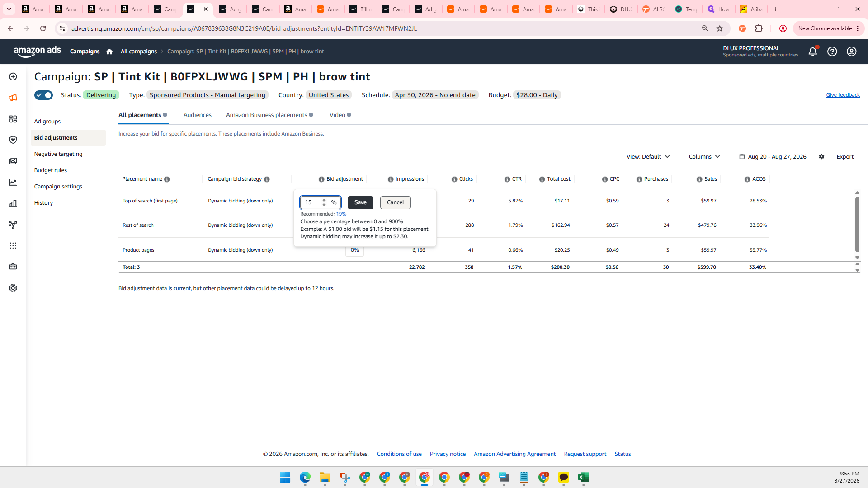Open table settings gear next to date range
This screenshot has width=868, height=488.
[x=821, y=157]
